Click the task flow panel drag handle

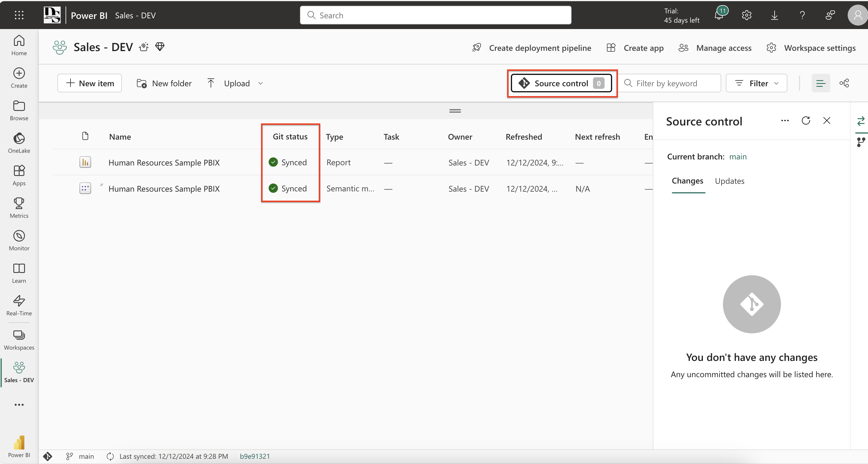[x=455, y=111]
